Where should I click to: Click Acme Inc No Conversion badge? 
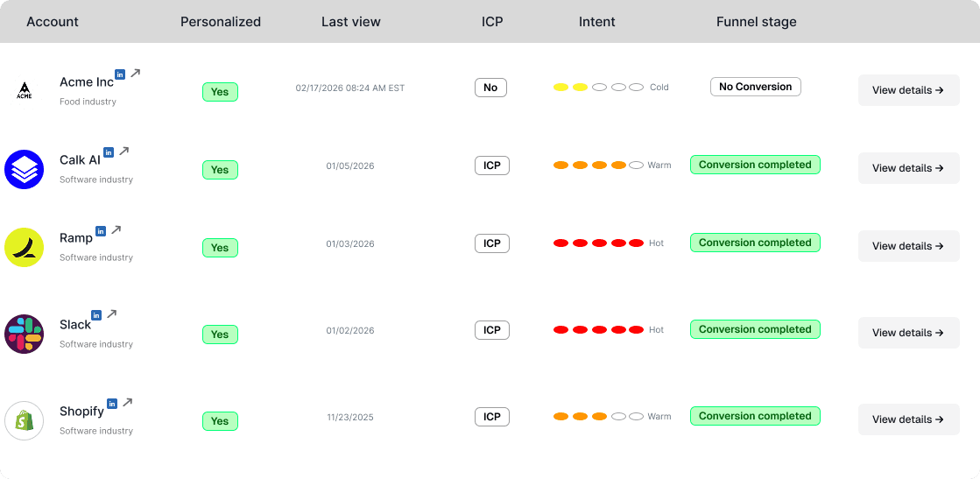click(755, 87)
